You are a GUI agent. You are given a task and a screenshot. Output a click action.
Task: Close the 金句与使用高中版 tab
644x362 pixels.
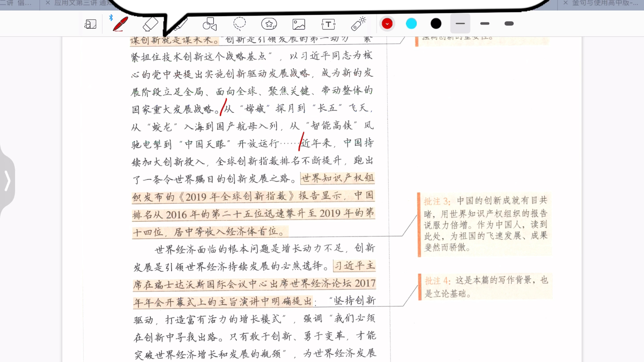pyautogui.click(x=565, y=3)
